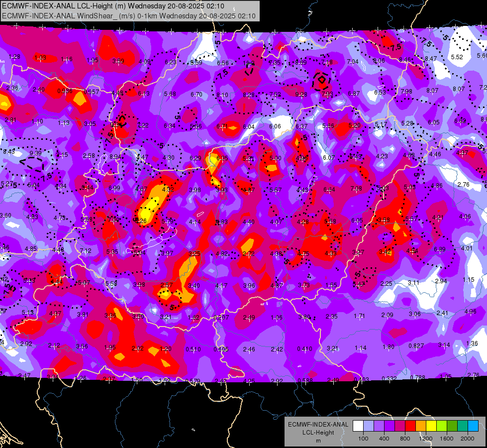Viewport: 487px width, 448px height.
Task: Click the wind shear value '8.94'
Action: 115,156
